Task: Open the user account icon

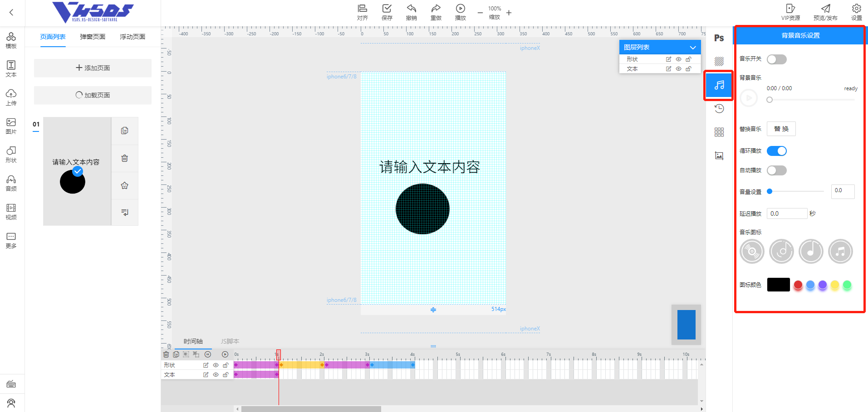Action: pyautogui.click(x=11, y=402)
